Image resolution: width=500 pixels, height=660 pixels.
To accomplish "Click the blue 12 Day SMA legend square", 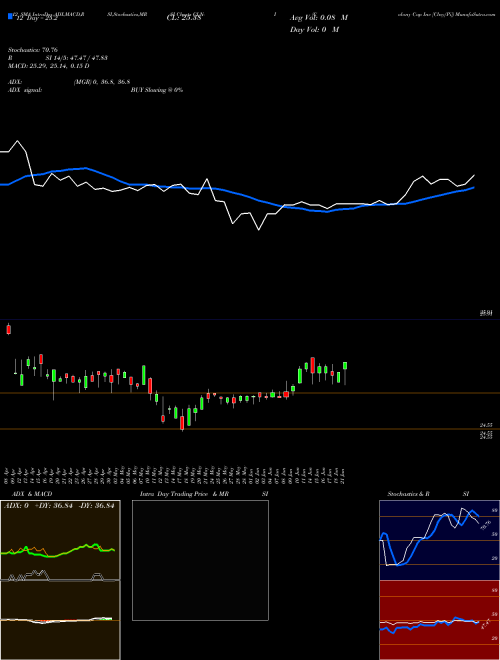I will [x=10, y=16].
